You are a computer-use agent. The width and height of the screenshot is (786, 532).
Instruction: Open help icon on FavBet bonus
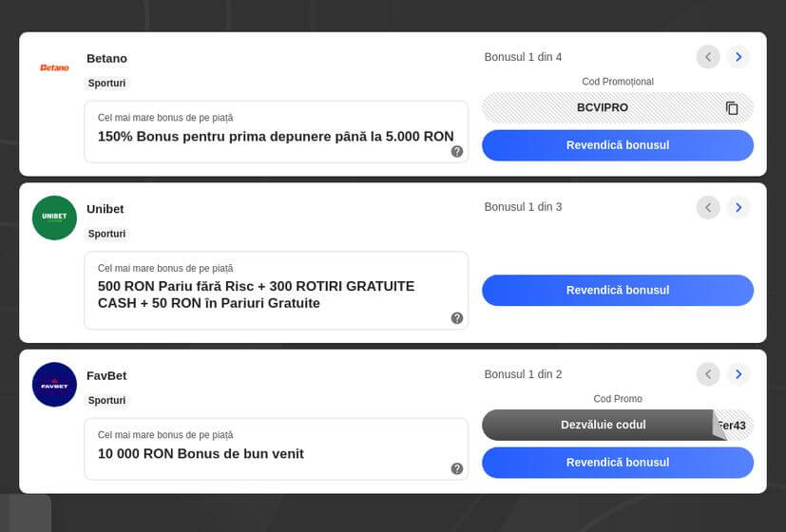click(457, 468)
